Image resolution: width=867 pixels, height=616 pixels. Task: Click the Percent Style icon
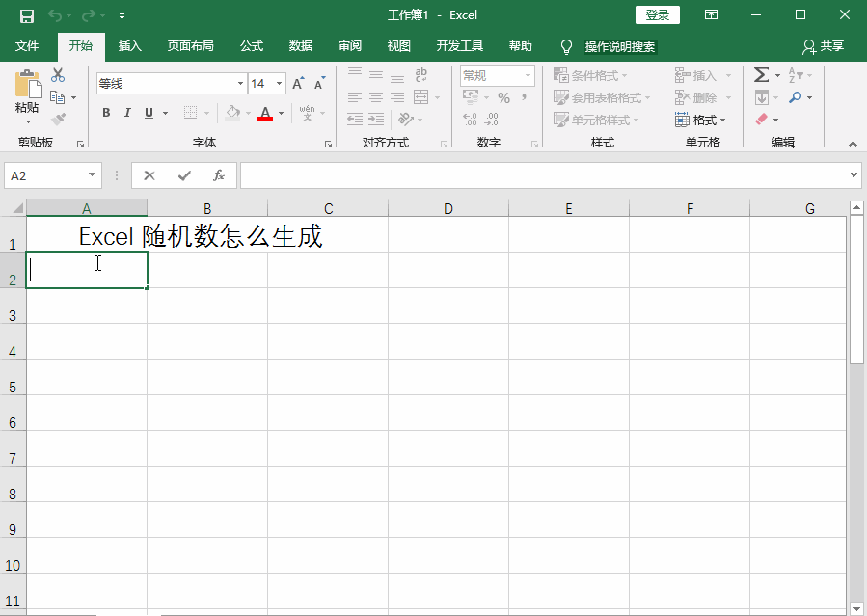coord(503,97)
